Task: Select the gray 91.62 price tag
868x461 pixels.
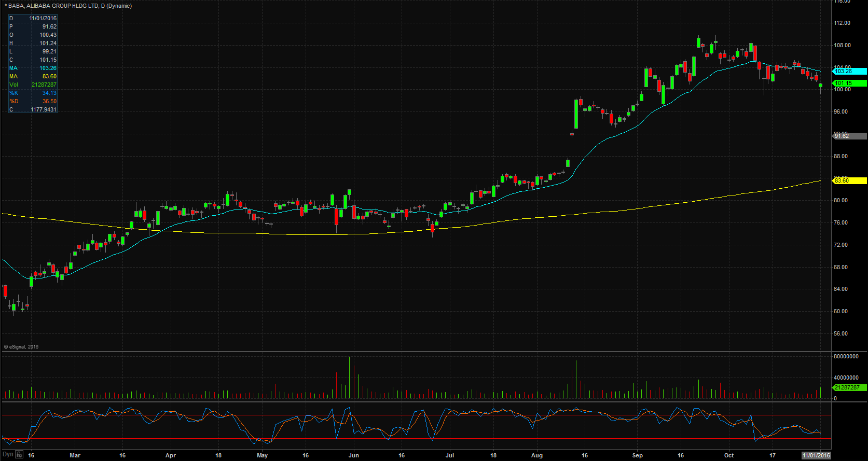Action: [849, 136]
